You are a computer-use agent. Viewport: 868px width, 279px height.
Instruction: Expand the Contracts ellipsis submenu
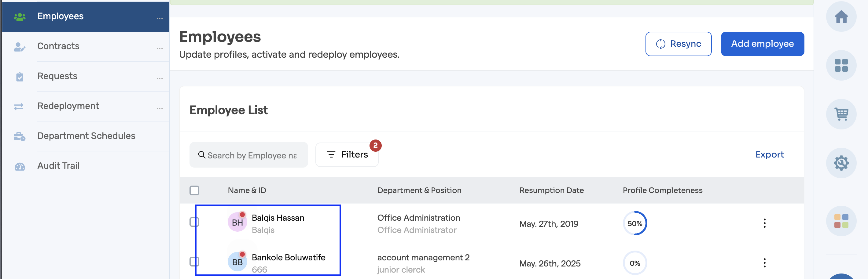[x=160, y=48]
